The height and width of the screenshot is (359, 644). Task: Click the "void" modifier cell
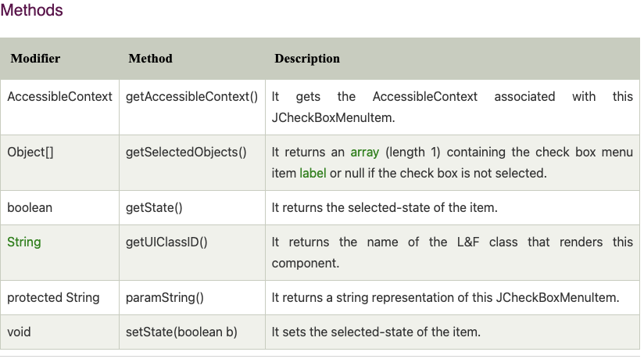[x=19, y=332]
